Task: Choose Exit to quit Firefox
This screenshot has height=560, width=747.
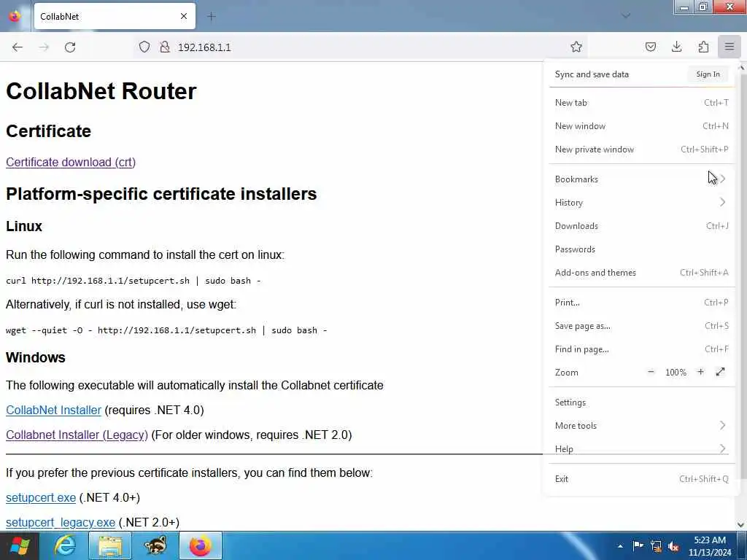Action: point(641,479)
